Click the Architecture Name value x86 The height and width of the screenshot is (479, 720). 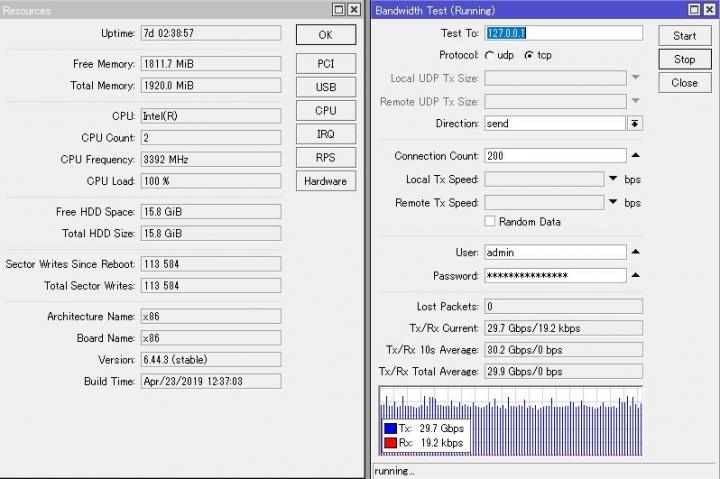point(211,316)
